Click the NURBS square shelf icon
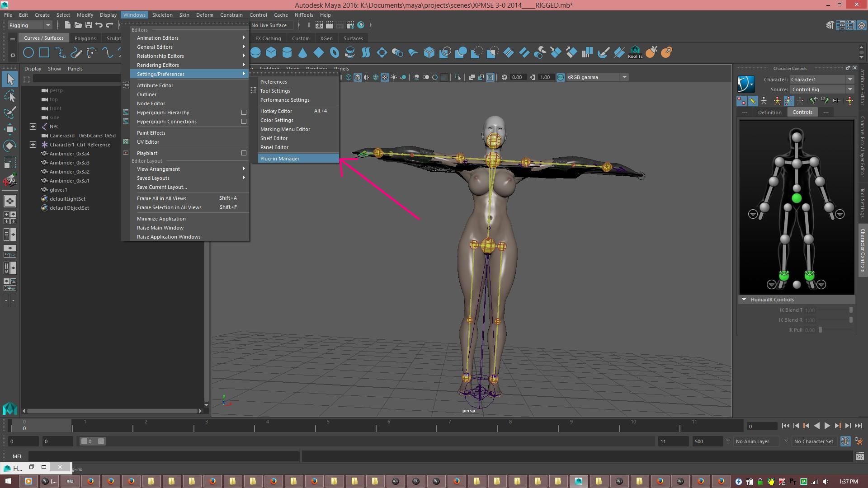Screen dimensions: 868x488 [44, 52]
